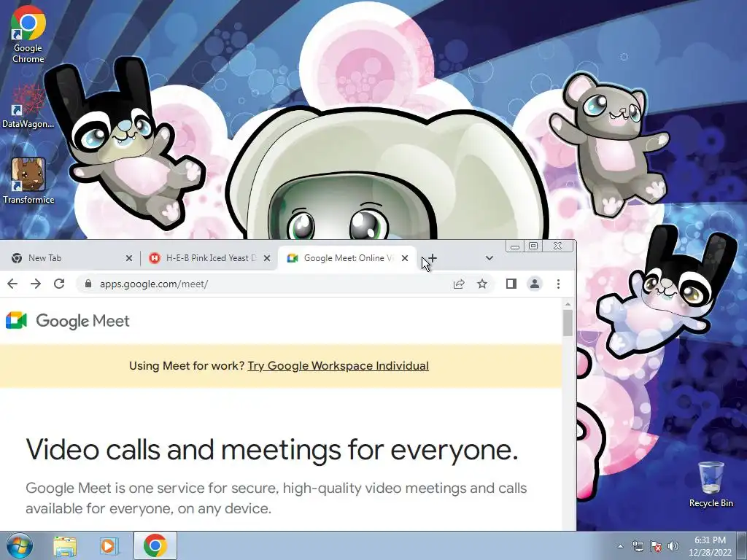Viewport: 747px width, 560px height.
Task: Launch the Transformice desktop shortcut
Action: point(28,181)
